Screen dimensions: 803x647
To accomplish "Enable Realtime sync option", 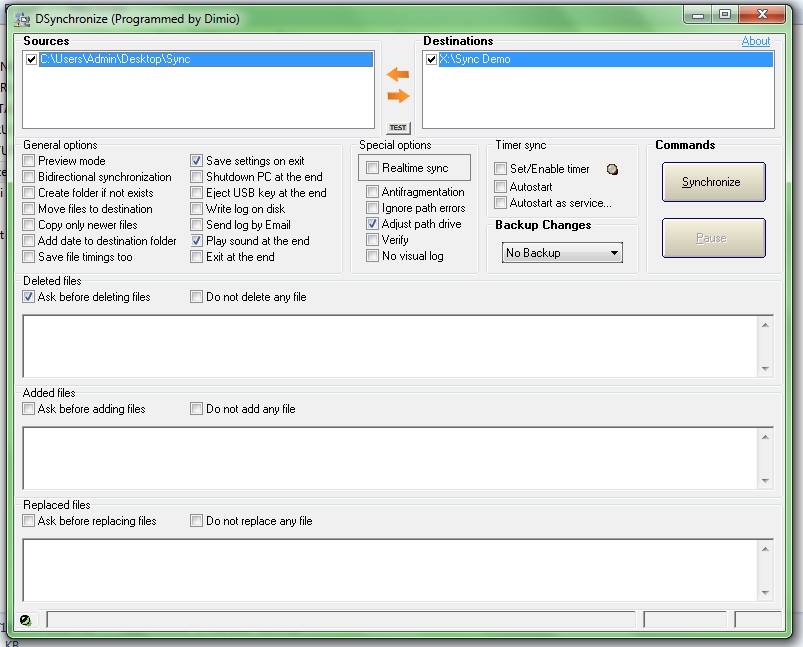I will (372, 168).
